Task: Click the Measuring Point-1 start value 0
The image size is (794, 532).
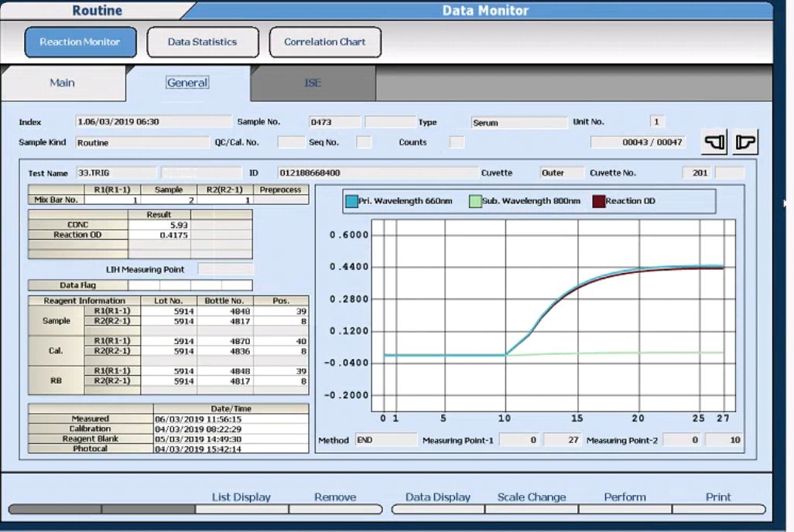Action: click(x=519, y=441)
